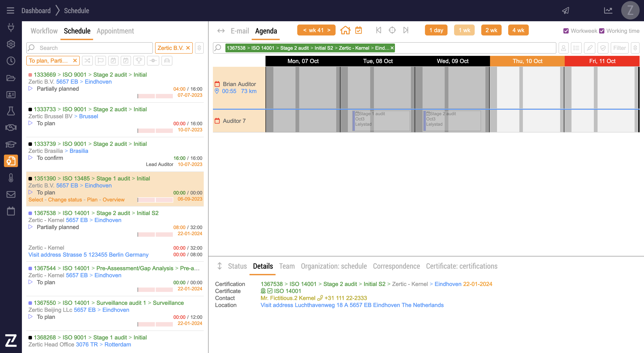Open the flask icon in left sidebar
644x353 pixels.
point(11,111)
